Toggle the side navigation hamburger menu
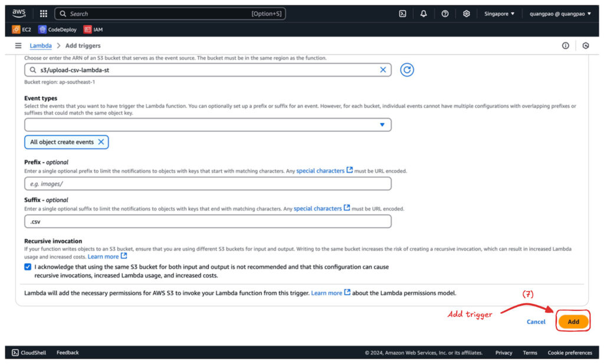The image size is (604, 364). tap(18, 45)
